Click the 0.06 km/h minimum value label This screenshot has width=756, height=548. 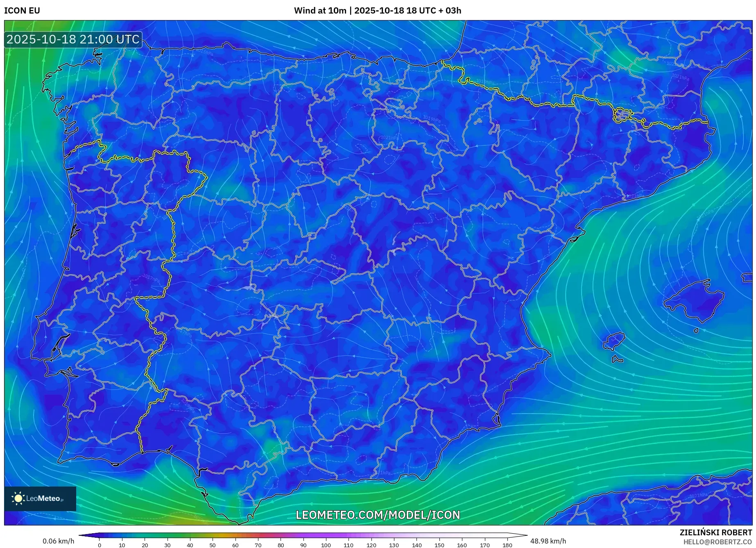[x=58, y=541]
